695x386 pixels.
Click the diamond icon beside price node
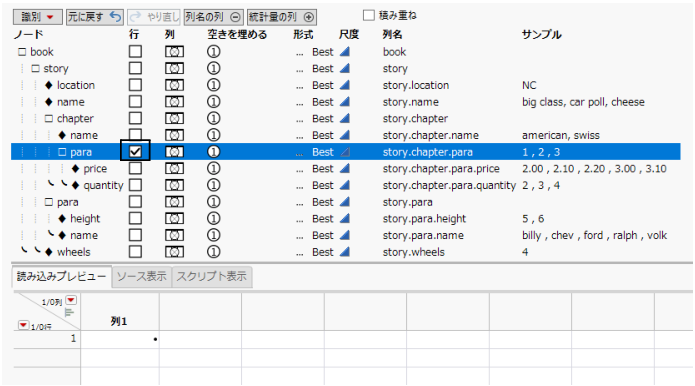pos(75,168)
